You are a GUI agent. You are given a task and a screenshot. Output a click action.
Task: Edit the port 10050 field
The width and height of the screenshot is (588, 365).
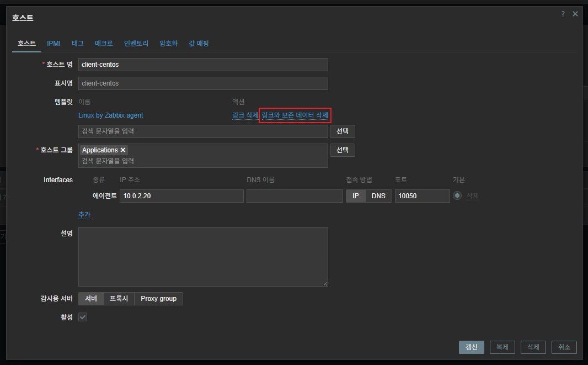pyautogui.click(x=423, y=196)
